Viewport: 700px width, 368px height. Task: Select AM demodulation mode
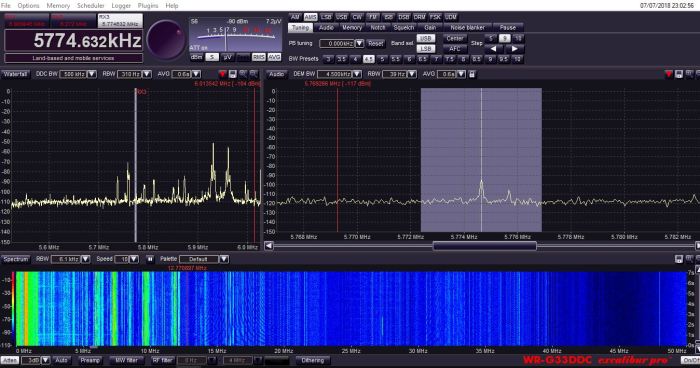[295, 17]
